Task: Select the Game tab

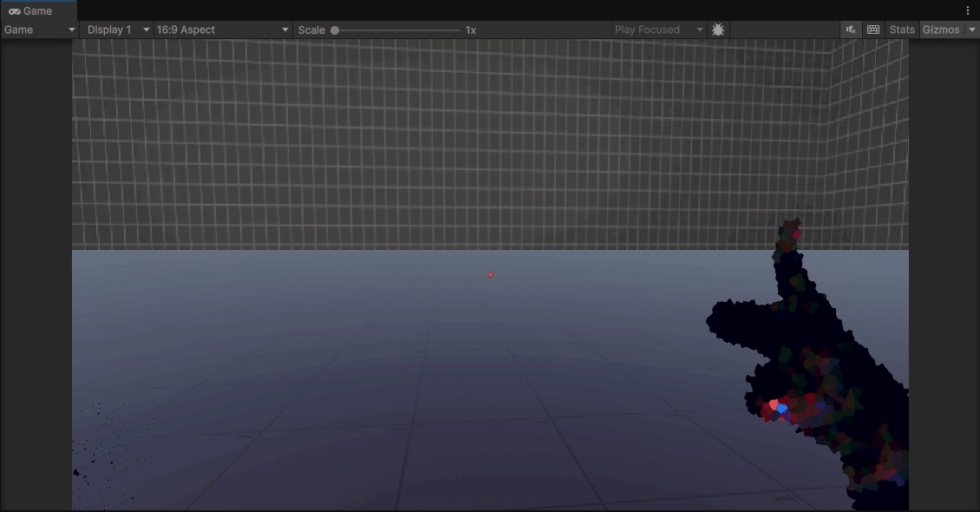Action: pyautogui.click(x=38, y=10)
